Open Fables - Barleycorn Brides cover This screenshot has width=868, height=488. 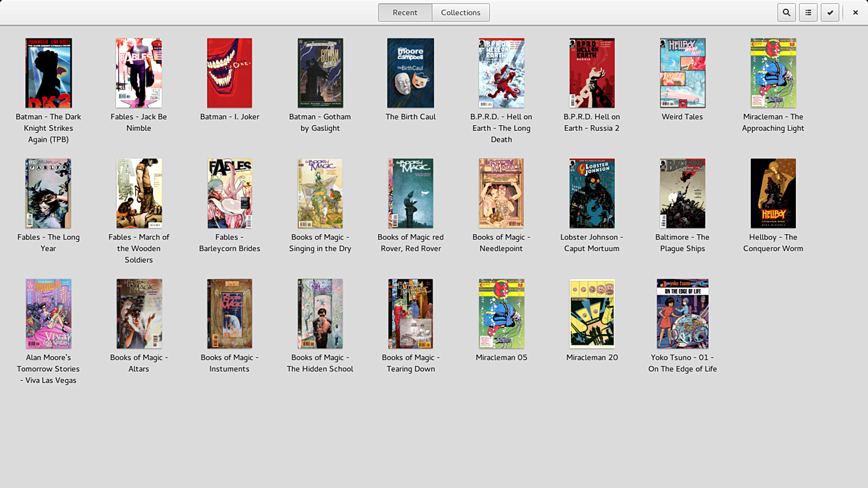coord(229,194)
